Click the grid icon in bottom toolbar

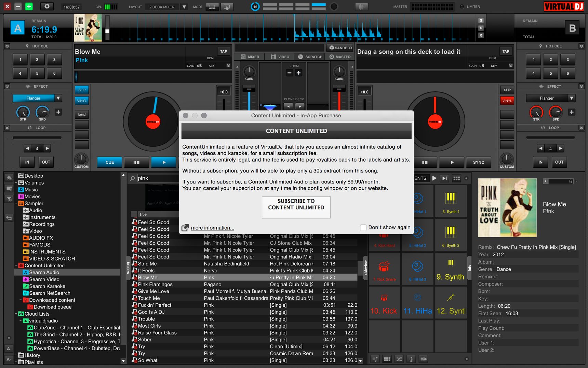pos(387,359)
